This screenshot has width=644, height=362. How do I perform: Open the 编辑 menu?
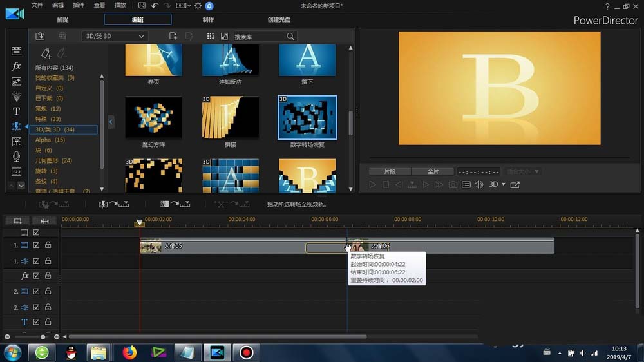click(x=58, y=5)
